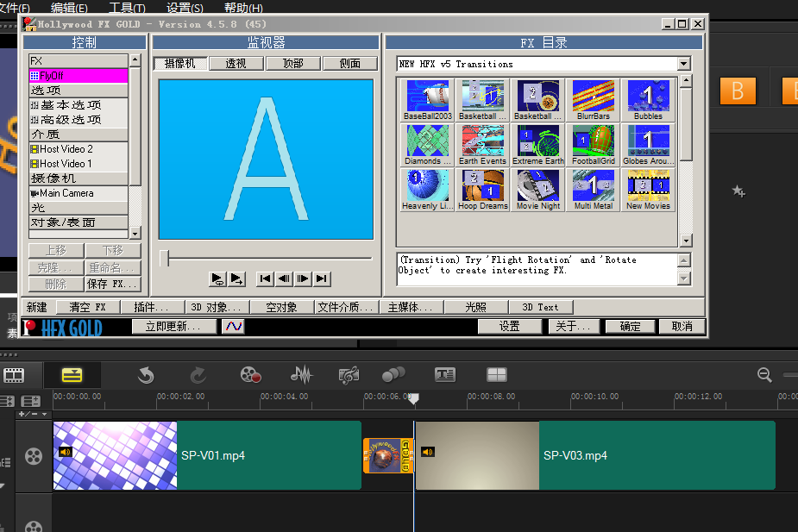Image resolution: width=798 pixels, height=532 pixels.
Task: Click the 3D Text button
Action: pos(540,307)
